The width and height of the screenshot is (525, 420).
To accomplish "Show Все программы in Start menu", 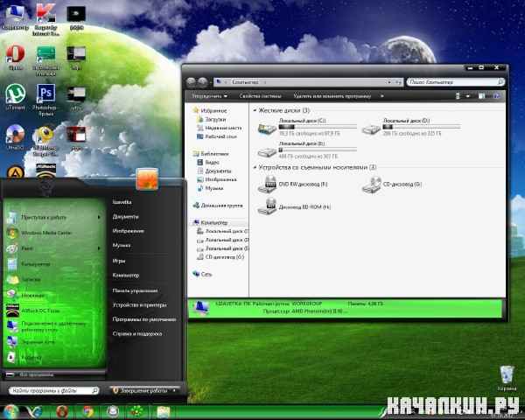I will point(37,374).
